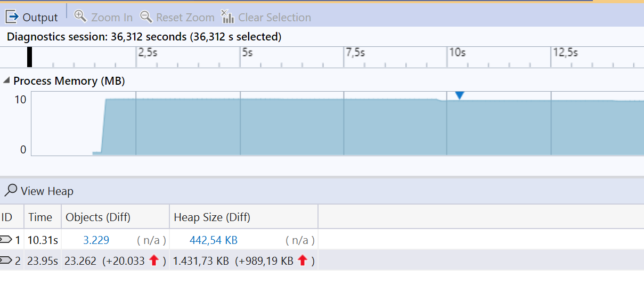The width and height of the screenshot is (644, 285).
Task: Click the View Heap button
Action: [39, 191]
